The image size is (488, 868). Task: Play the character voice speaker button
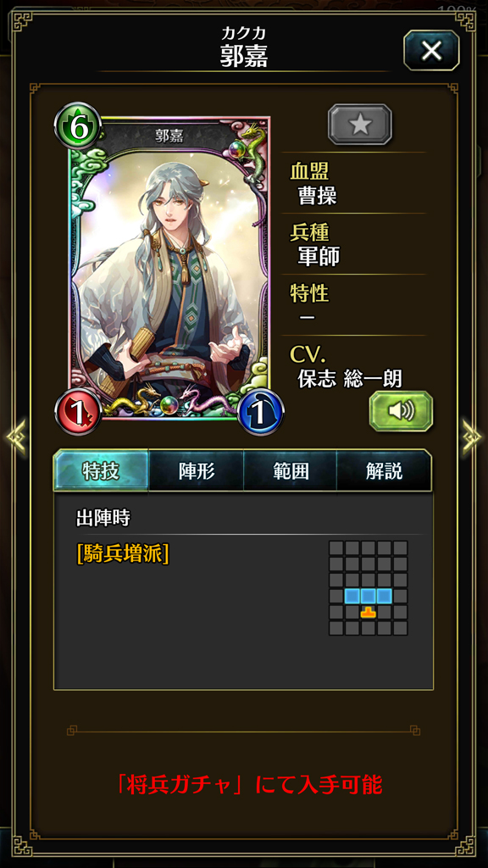(401, 411)
